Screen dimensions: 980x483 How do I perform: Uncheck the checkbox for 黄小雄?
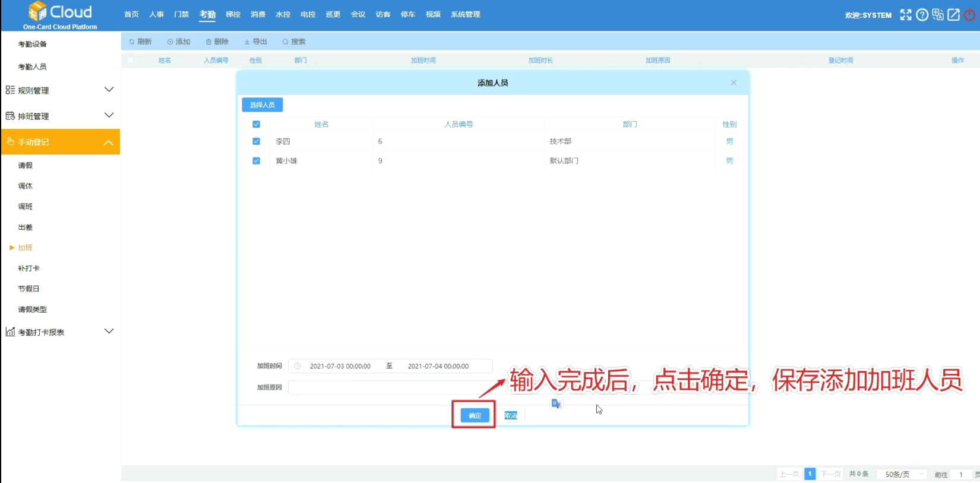(256, 161)
